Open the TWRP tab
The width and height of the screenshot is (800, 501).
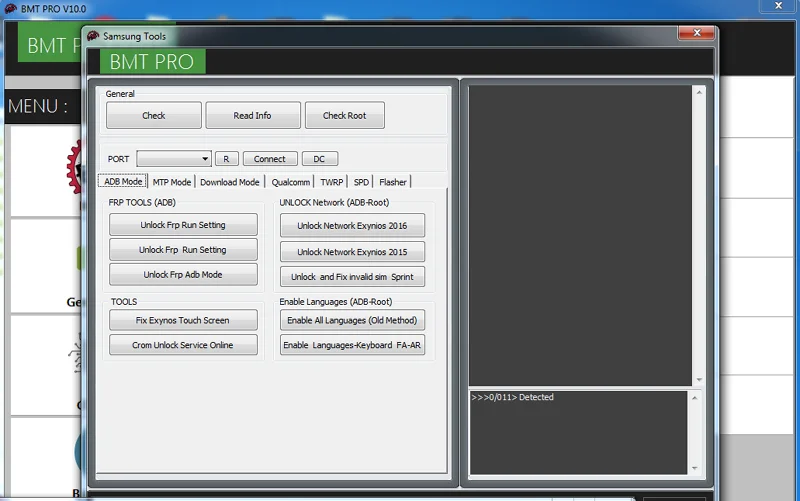332,182
